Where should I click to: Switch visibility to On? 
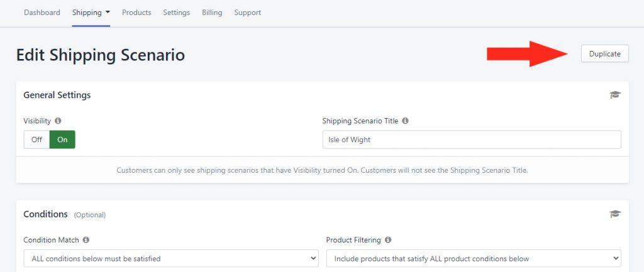coord(62,139)
